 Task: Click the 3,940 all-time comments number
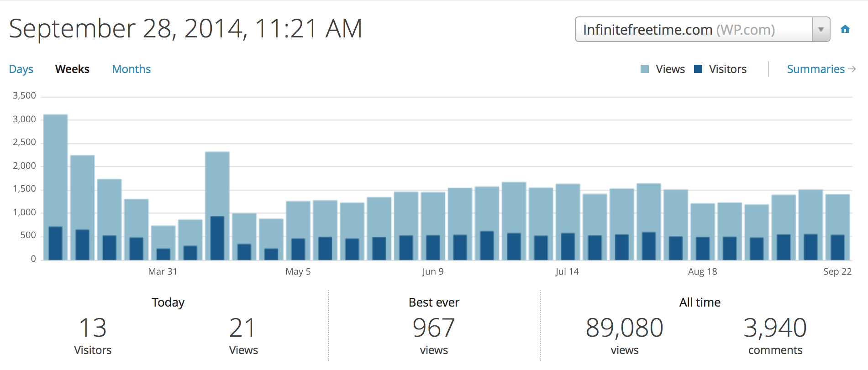(775, 328)
